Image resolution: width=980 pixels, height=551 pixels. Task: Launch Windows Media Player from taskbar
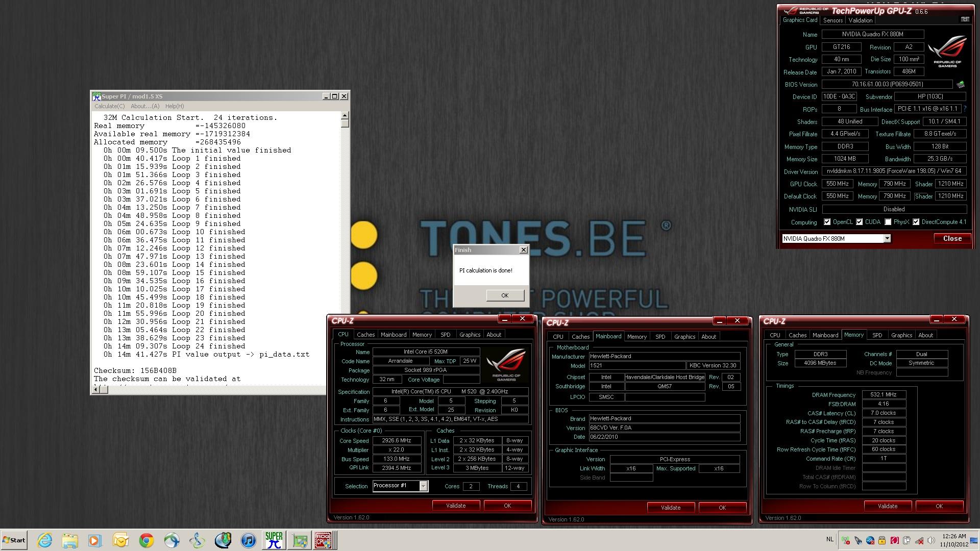(94, 540)
